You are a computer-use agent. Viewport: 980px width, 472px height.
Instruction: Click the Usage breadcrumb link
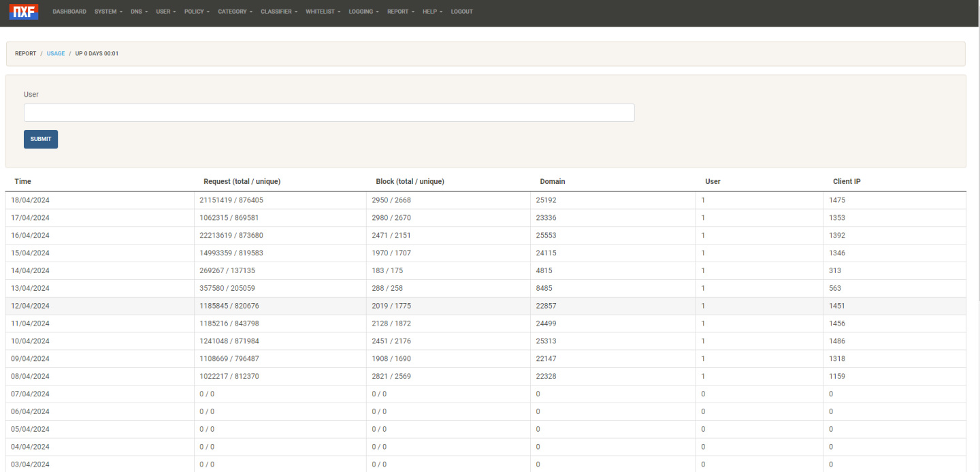pos(56,54)
